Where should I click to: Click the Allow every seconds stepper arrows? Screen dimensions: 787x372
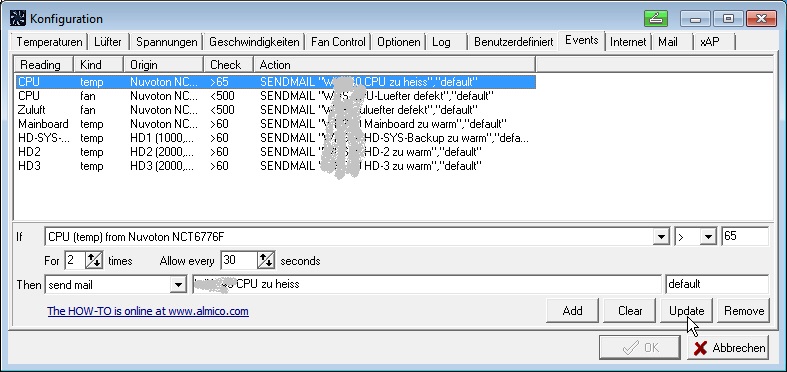coord(266,260)
